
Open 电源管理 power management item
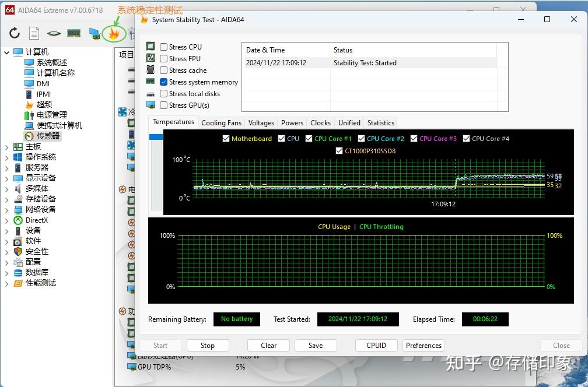click(52, 115)
